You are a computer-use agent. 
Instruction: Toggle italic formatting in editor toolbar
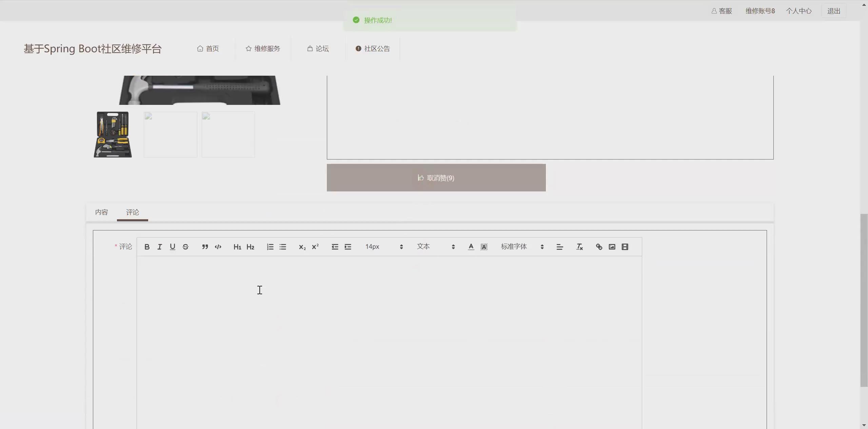coord(160,247)
